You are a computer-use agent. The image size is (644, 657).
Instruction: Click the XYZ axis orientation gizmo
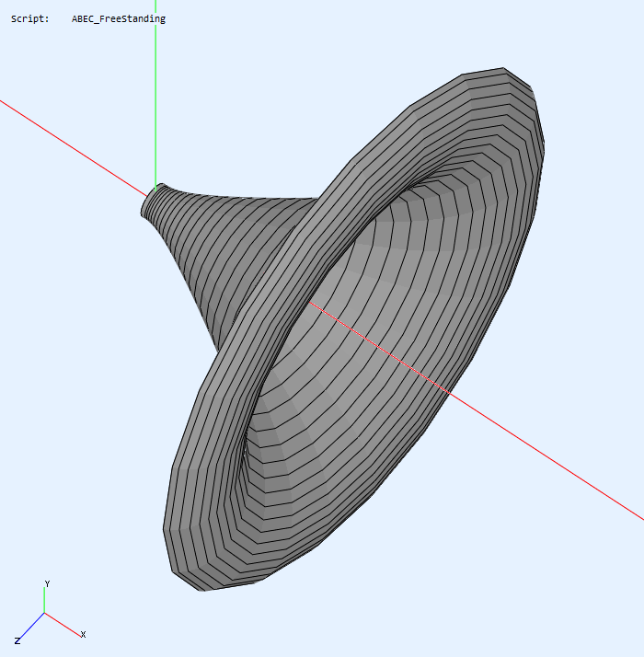[x=50, y=613]
